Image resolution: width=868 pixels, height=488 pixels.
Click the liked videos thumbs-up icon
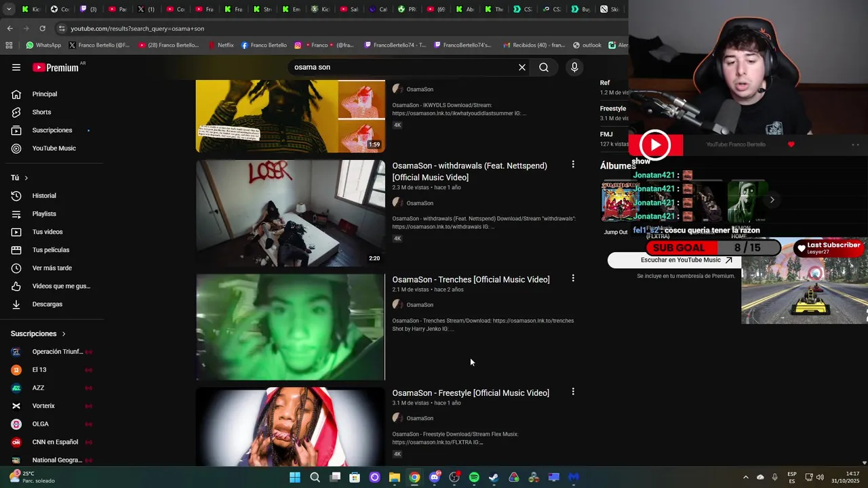point(16,286)
